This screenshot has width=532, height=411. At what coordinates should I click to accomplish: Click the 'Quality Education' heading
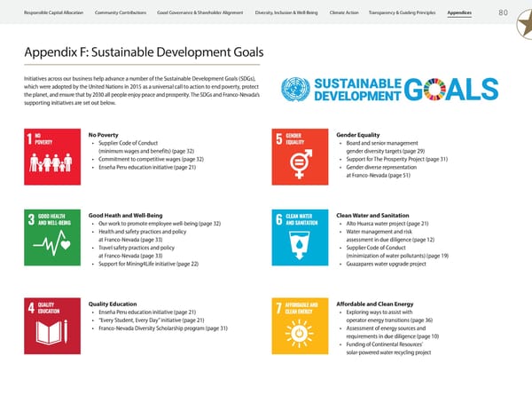[x=113, y=304]
